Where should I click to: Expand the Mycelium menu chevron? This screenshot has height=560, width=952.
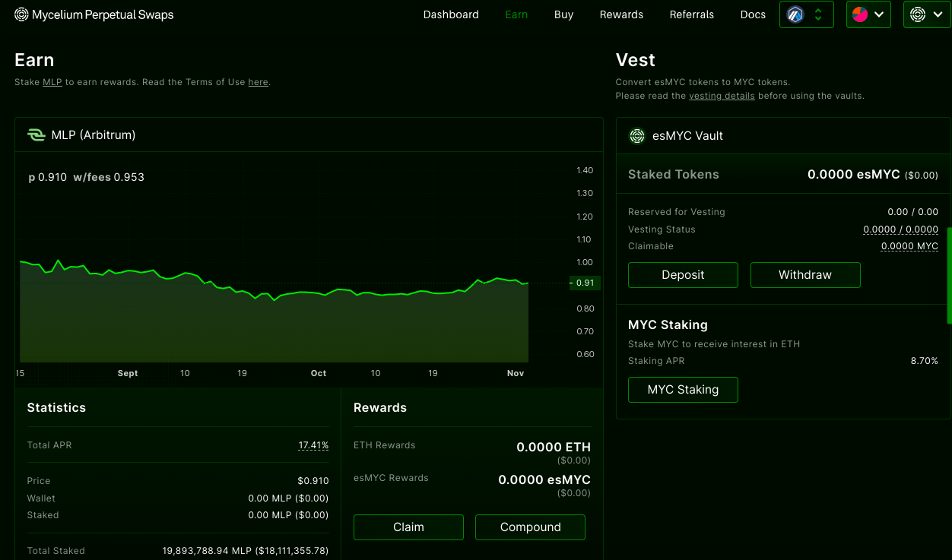coord(937,14)
